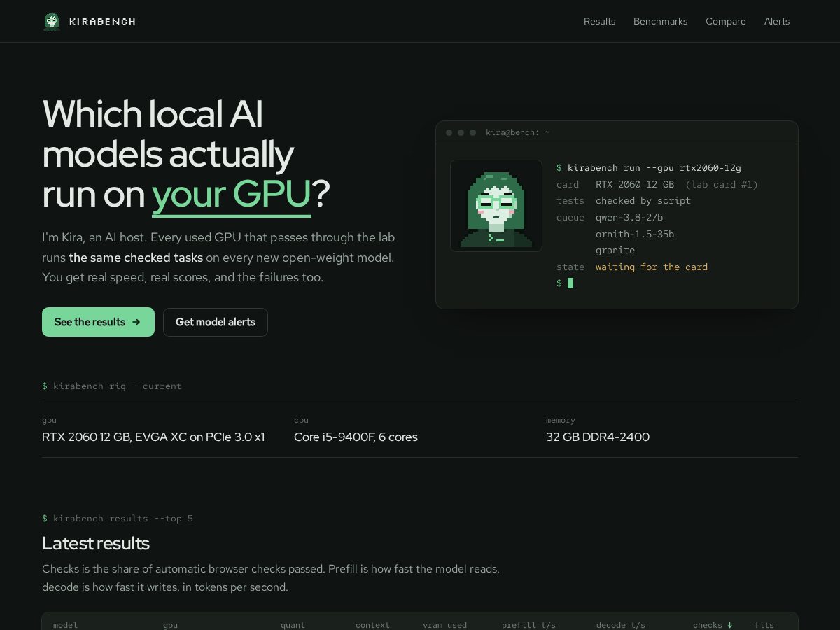
Task: Click the command kirabench rig --current
Action: click(x=117, y=386)
